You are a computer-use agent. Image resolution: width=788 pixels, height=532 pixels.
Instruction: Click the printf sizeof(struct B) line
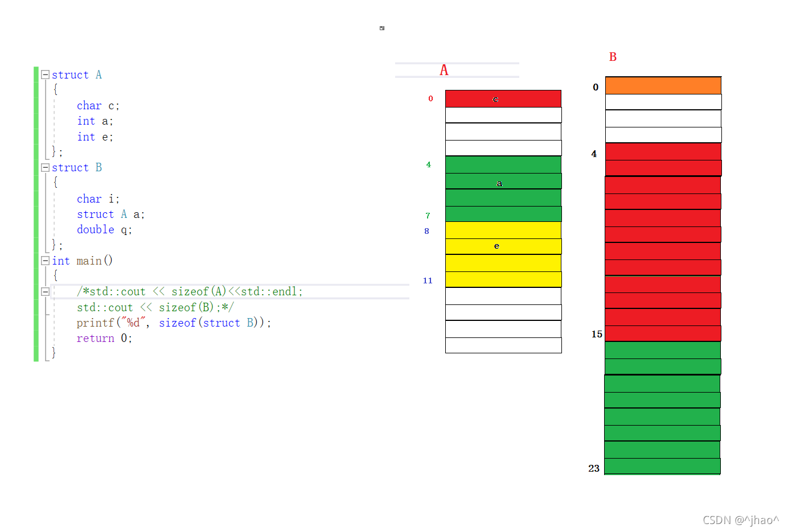pos(174,323)
